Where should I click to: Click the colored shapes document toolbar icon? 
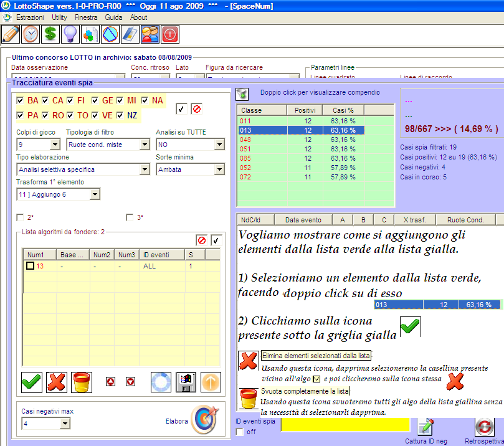[90, 34]
